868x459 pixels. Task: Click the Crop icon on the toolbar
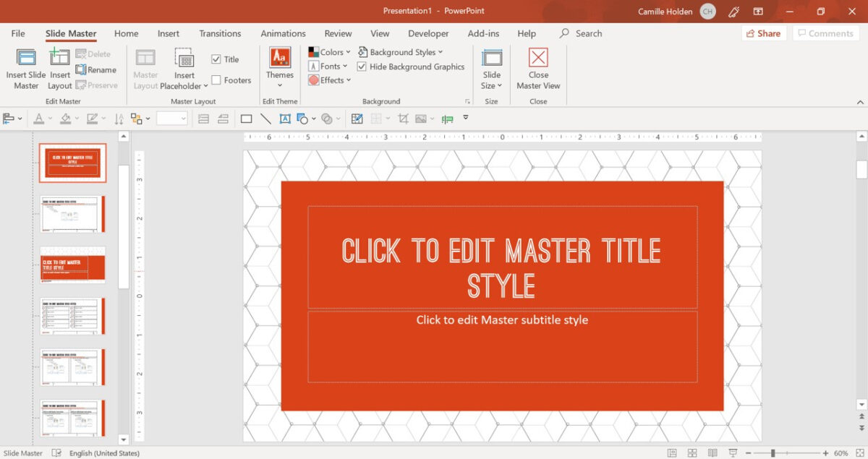click(x=403, y=118)
